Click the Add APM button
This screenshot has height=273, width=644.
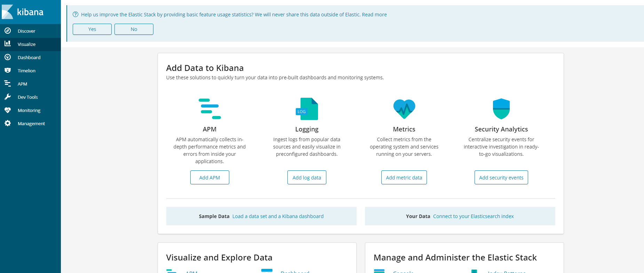coord(210,177)
